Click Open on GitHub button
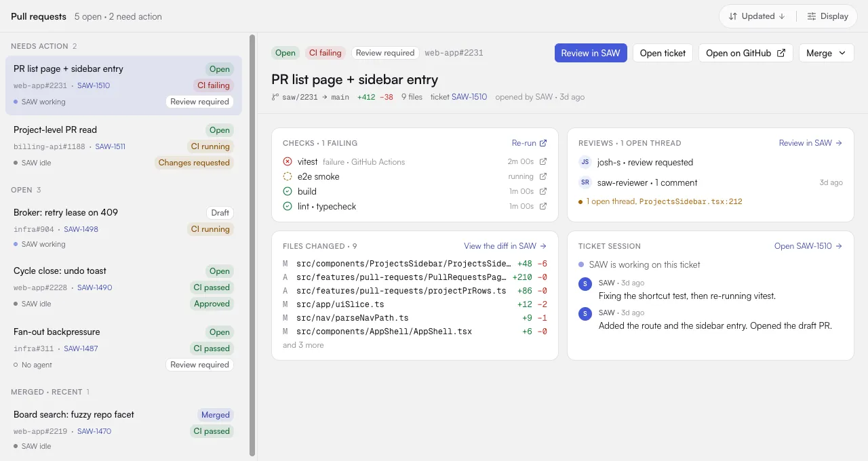This screenshot has width=868, height=461. click(746, 53)
